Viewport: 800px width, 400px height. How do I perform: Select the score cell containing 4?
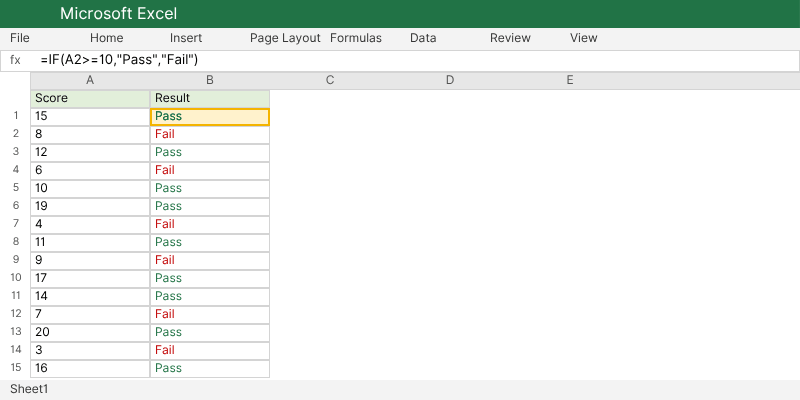[x=90, y=224]
